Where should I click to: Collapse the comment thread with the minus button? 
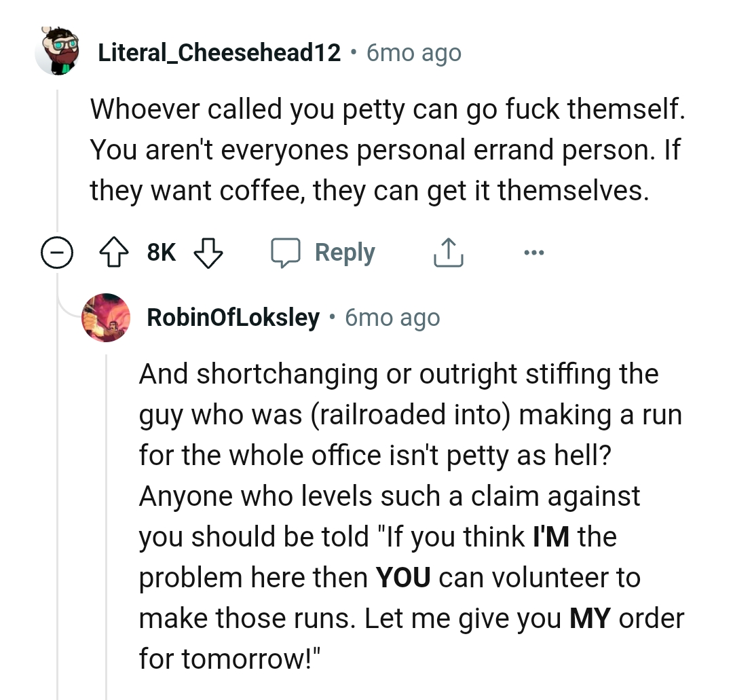(56, 252)
